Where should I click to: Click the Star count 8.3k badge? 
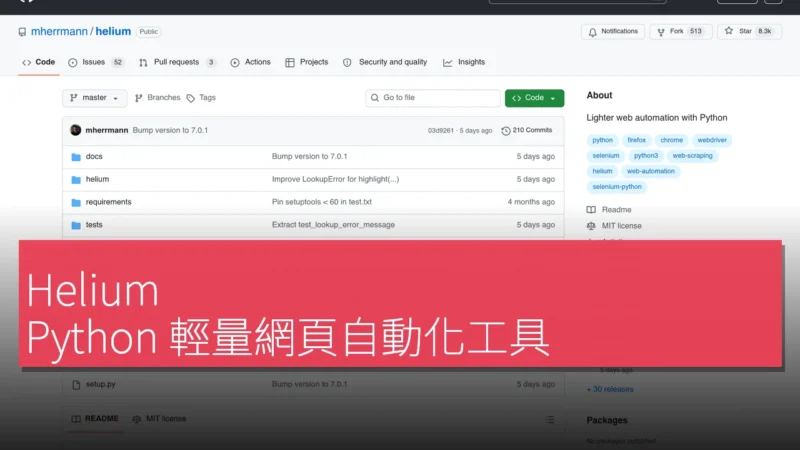764,32
